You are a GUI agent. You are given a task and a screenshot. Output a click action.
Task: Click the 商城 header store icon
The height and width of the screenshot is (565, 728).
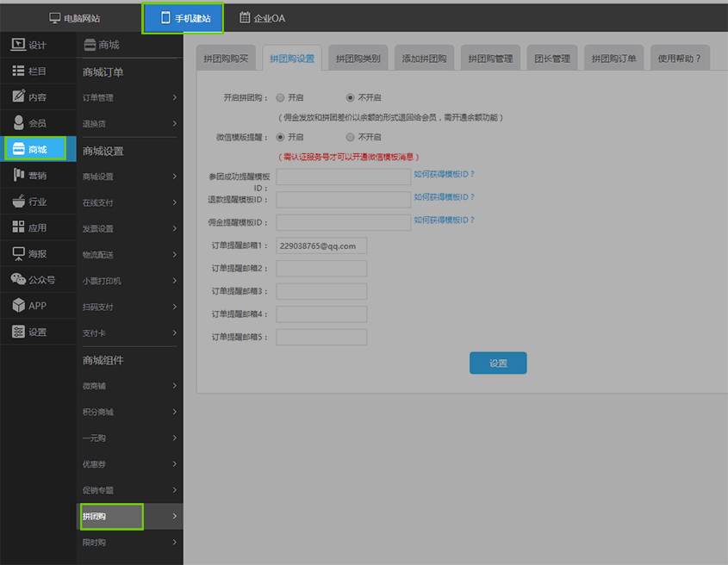tap(90, 45)
